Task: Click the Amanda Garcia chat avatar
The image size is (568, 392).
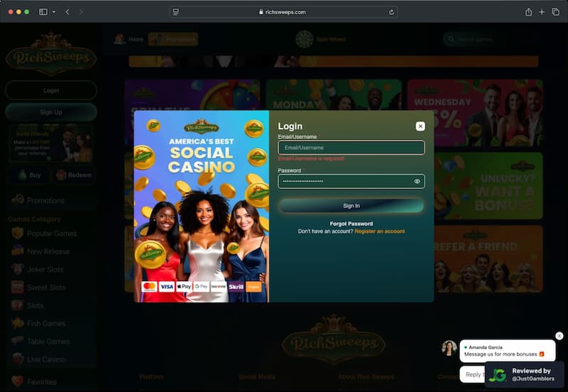Action: (x=449, y=348)
